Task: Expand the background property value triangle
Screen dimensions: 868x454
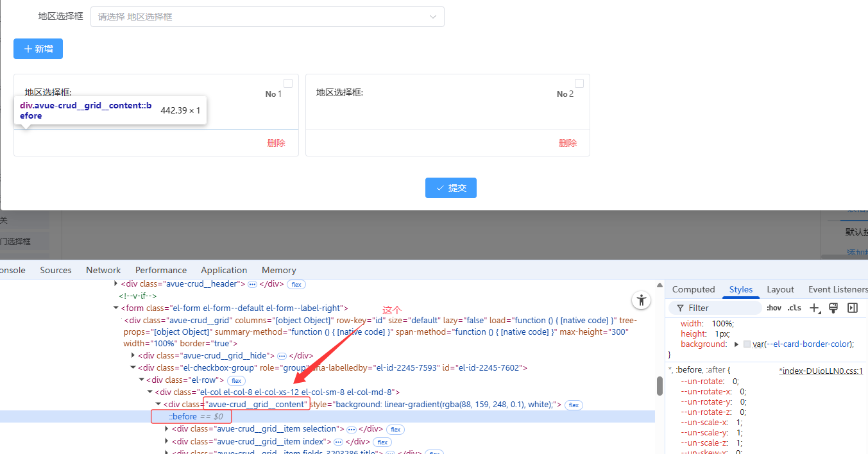Action: [736, 344]
